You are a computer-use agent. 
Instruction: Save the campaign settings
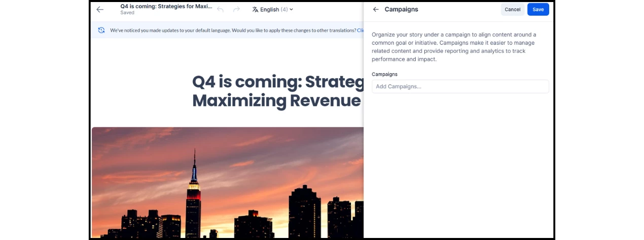point(538,10)
